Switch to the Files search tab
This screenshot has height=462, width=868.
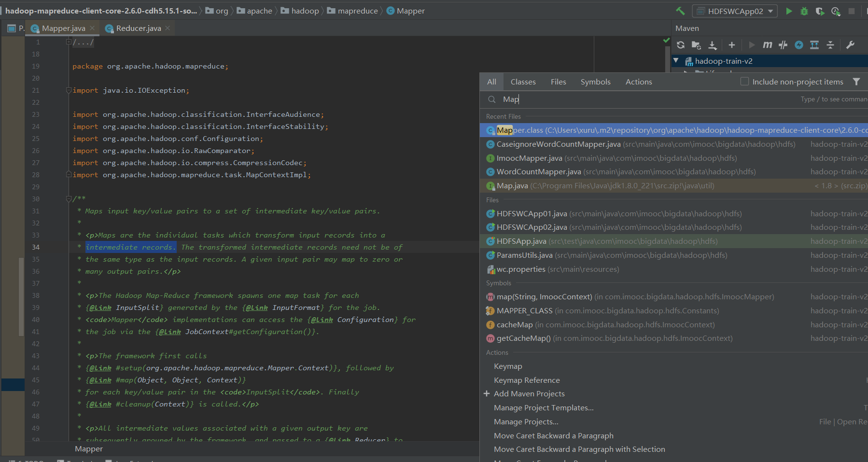click(x=559, y=82)
